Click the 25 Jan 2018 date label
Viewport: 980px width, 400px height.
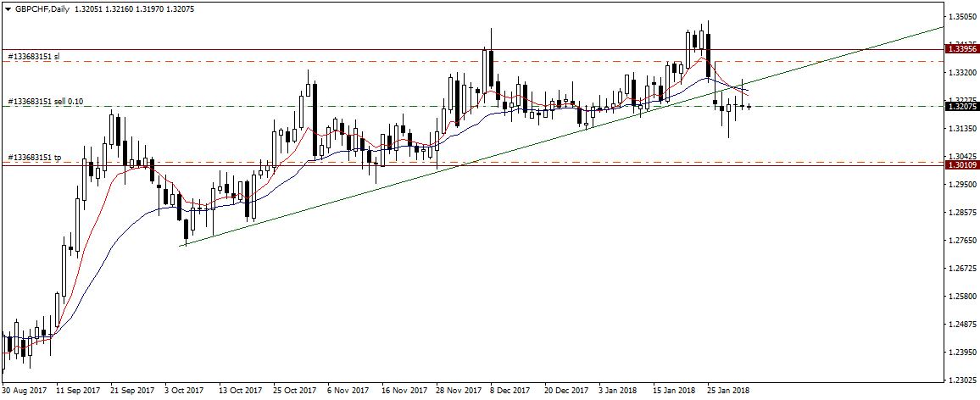click(x=729, y=390)
